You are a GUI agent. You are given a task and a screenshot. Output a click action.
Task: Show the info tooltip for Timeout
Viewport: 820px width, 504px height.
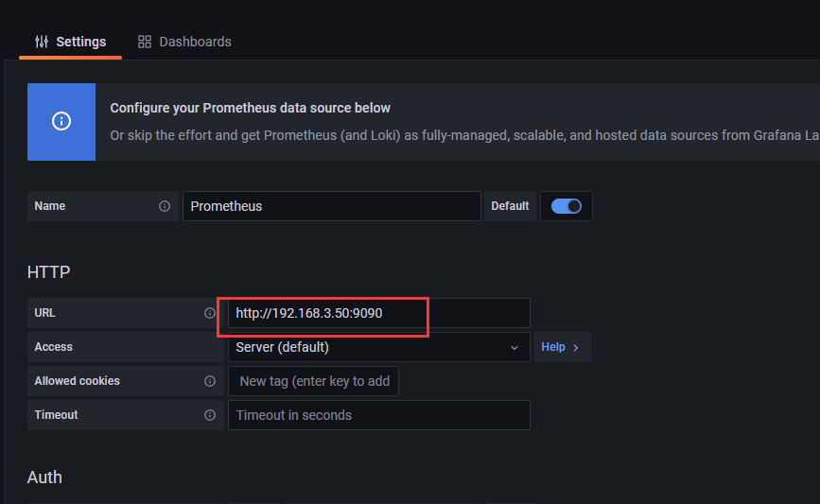tap(210, 415)
